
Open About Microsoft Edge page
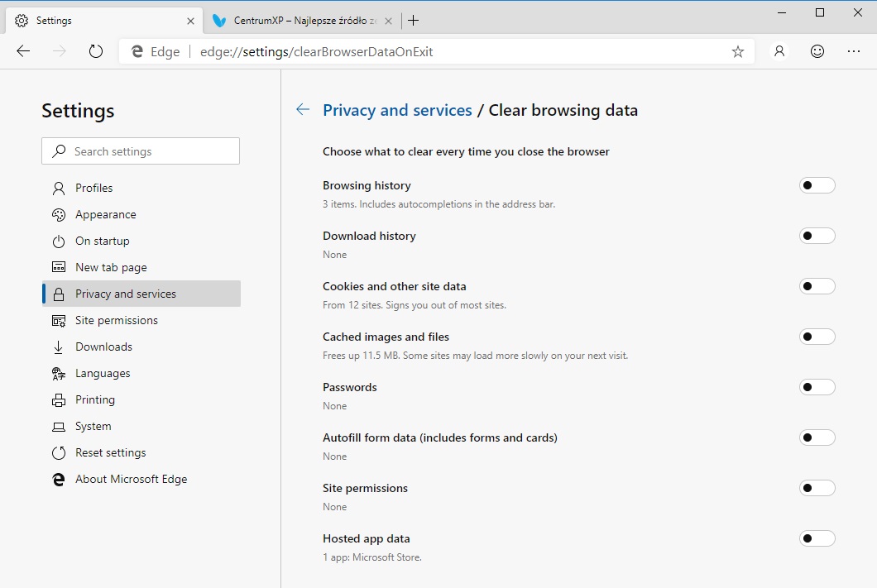tap(141, 479)
